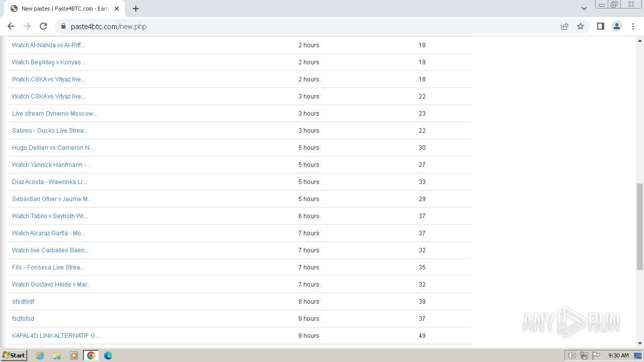Screen dimensions: 644x362
Task: Launch Internet Explorer from taskbar
Action: click(x=40, y=355)
